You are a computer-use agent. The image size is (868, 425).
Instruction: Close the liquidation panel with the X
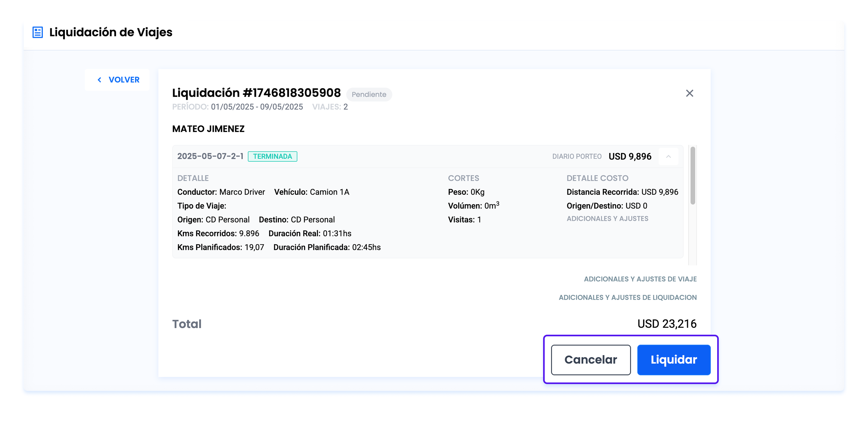click(x=690, y=93)
